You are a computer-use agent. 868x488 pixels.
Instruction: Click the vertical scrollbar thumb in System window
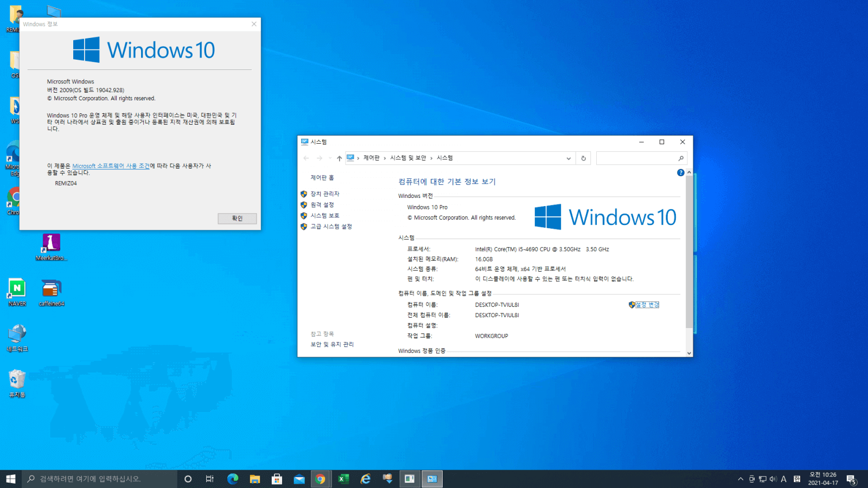[x=689, y=252]
